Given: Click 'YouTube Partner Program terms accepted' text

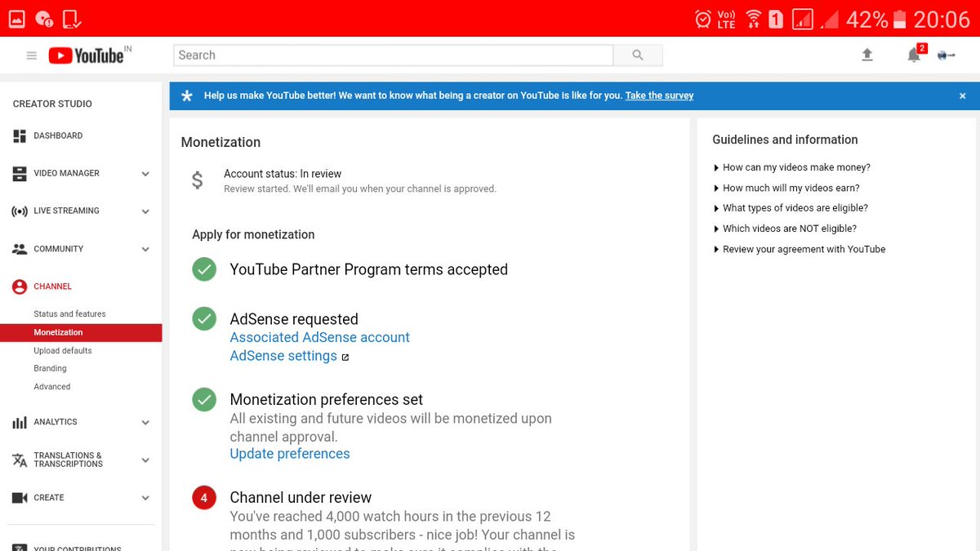Looking at the screenshot, I should 369,269.
